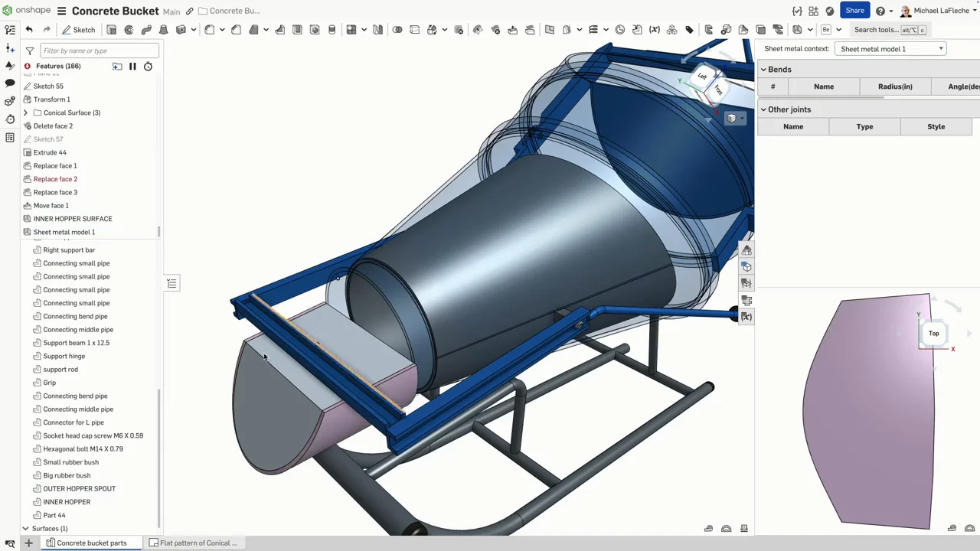The image size is (980, 551).
Task: Open the Sheet metal context dropdown
Action: point(891,49)
